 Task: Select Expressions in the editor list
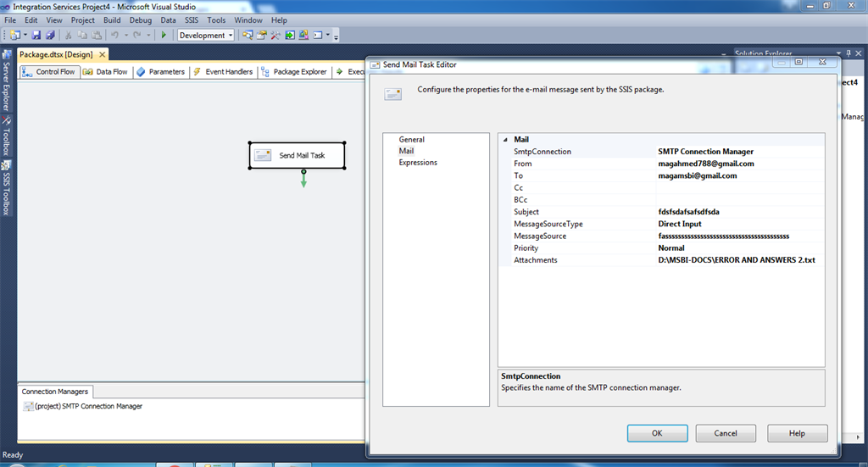(x=418, y=162)
